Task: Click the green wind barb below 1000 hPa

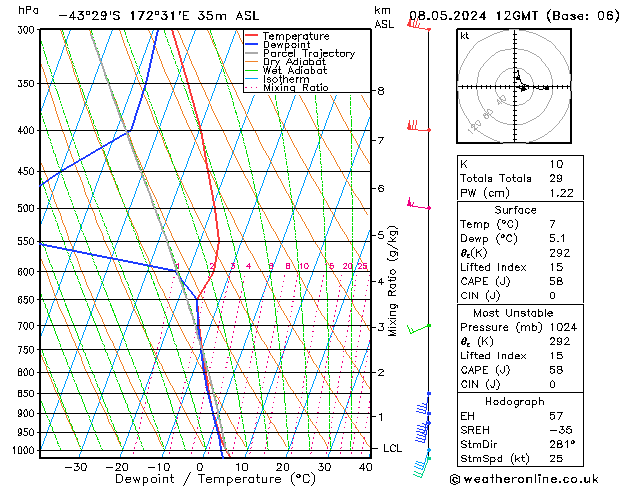Action: tap(422, 467)
